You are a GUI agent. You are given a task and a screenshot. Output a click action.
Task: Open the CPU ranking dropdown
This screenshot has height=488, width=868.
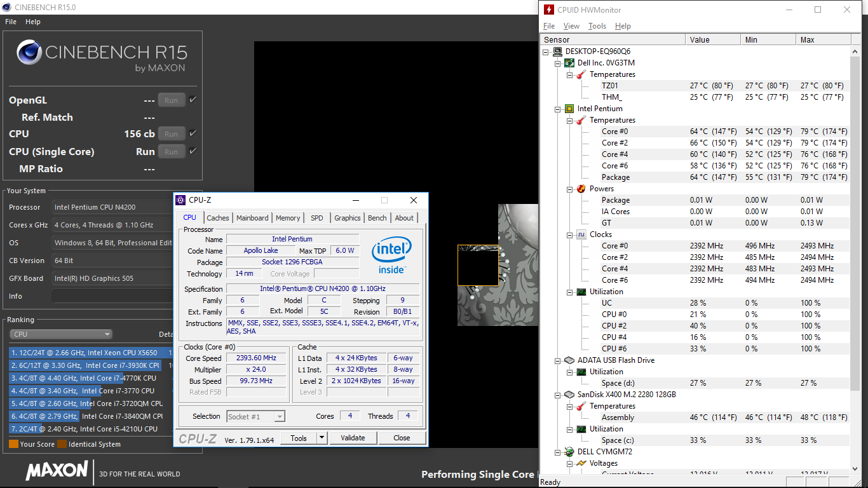(x=61, y=334)
